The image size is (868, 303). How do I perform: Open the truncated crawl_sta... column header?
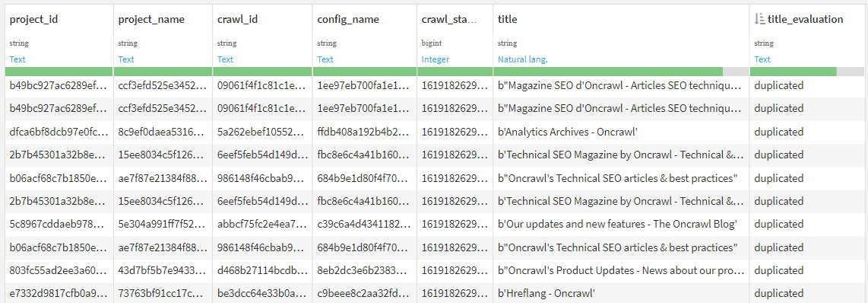449,19
